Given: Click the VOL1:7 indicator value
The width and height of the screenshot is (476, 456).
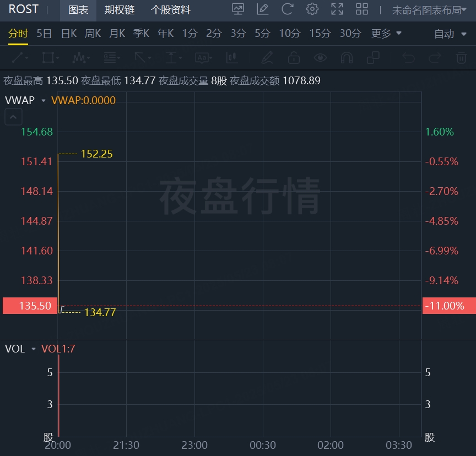Looking at the screenshot, I should [58, 349].
